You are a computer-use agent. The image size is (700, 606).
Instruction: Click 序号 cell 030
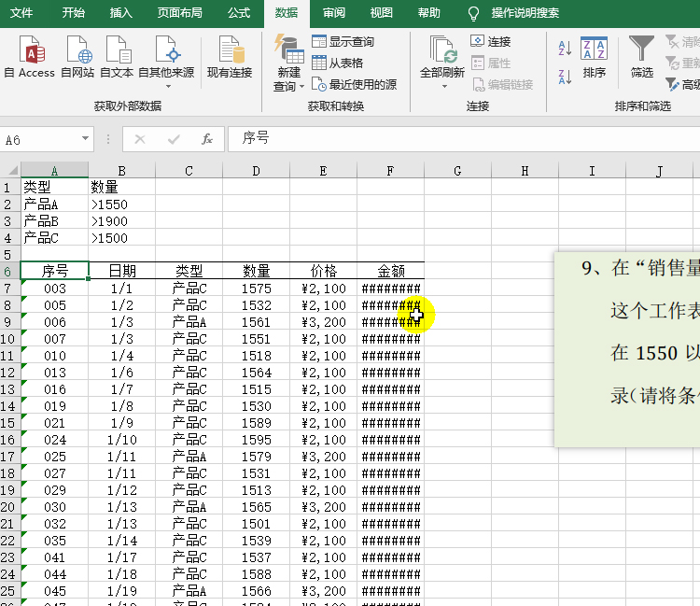tap(54, 507)
